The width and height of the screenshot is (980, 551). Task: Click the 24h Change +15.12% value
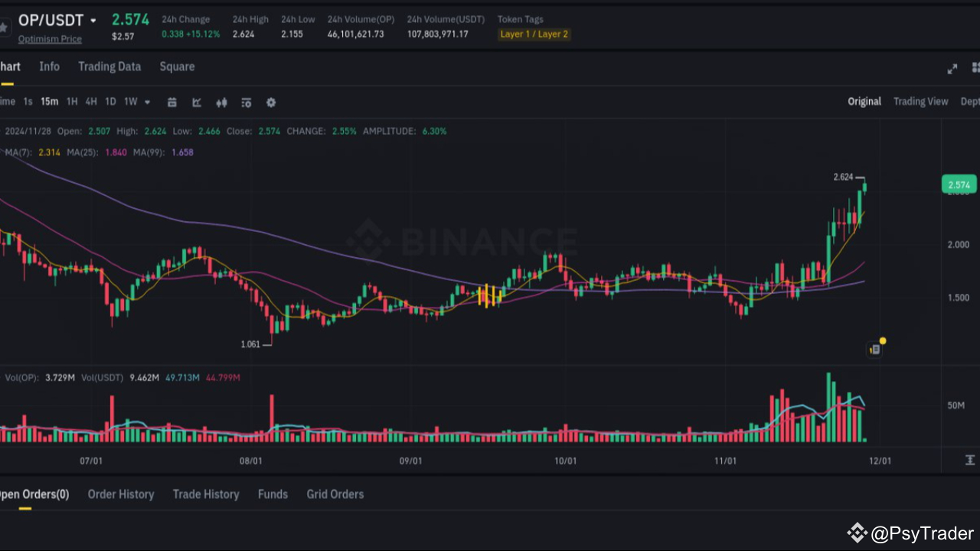pos(201,34)
